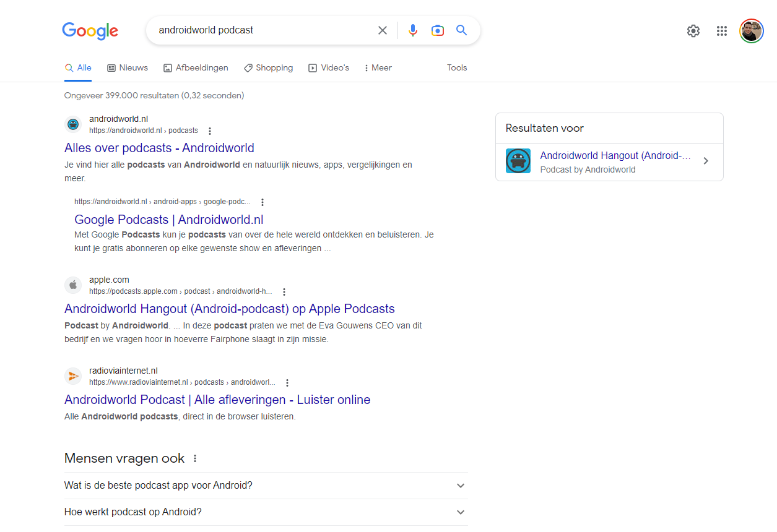Open options next to Mensen vragen ook
Image resolution: width=777 pixels, height=532 pixels.
click(195, 458)
